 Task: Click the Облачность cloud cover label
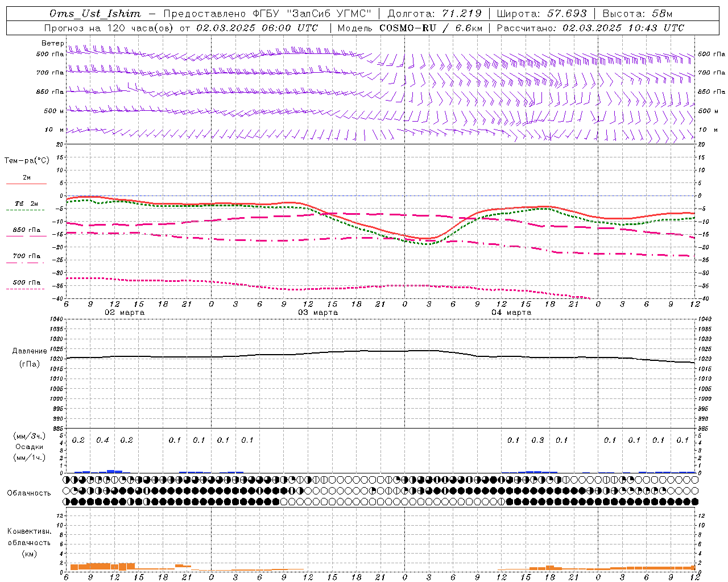29,493
